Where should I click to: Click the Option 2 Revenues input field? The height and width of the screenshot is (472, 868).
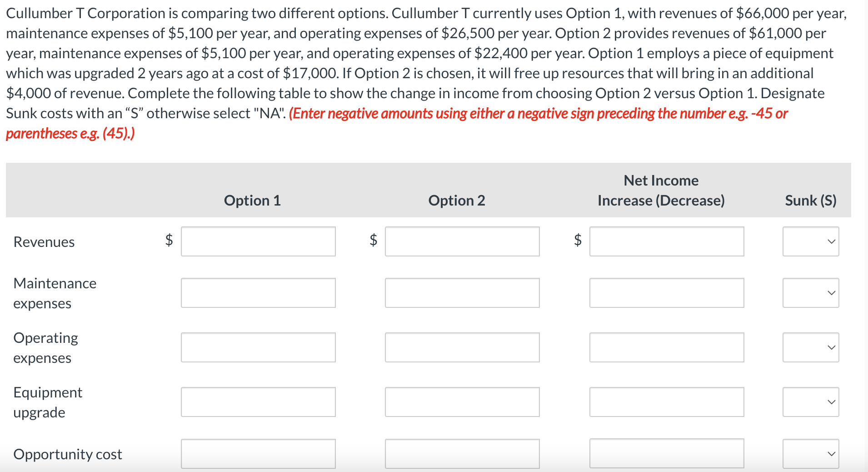(x=462, y=241)
